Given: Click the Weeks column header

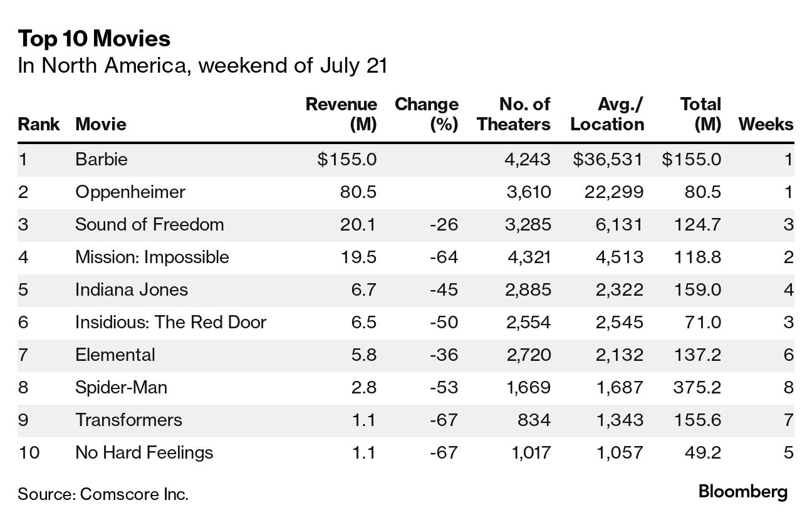Looking at the screenshot, I should click(x=766, y=124).
